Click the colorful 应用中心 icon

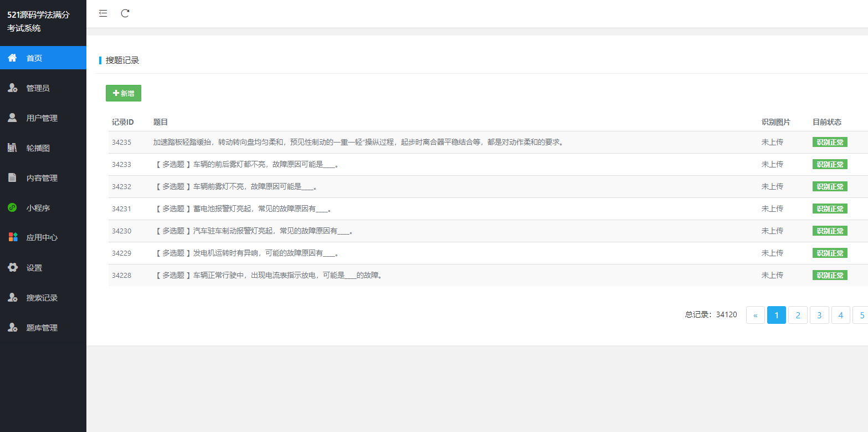12,237
